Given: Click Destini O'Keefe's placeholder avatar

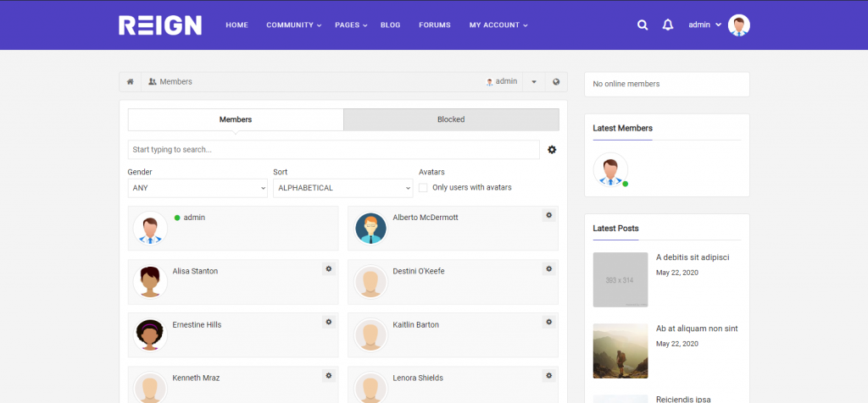Looking at the screenshot, I should click(x=370, y=282).
